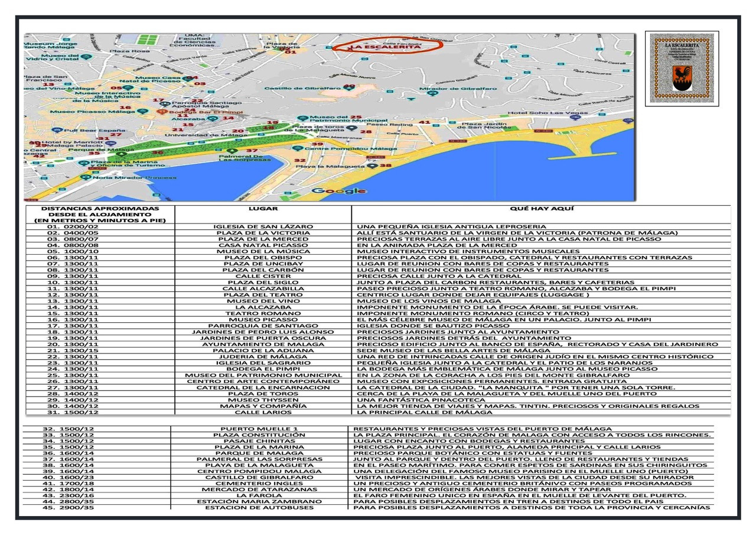This screenshot has height=535, width=756.
Task: Click the CATEDRAL DE LA ENCARNACION place cell
Action: pyautogui.click(x=263, y=387)
